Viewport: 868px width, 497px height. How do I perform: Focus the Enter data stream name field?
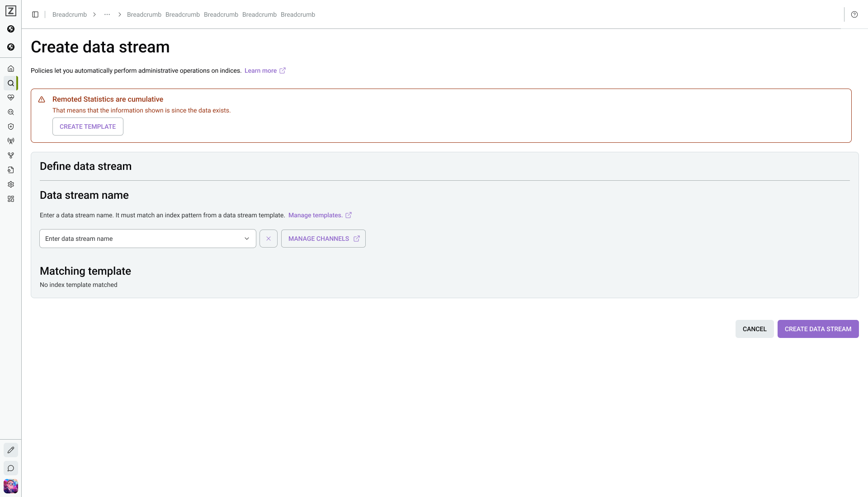(148, 239)
